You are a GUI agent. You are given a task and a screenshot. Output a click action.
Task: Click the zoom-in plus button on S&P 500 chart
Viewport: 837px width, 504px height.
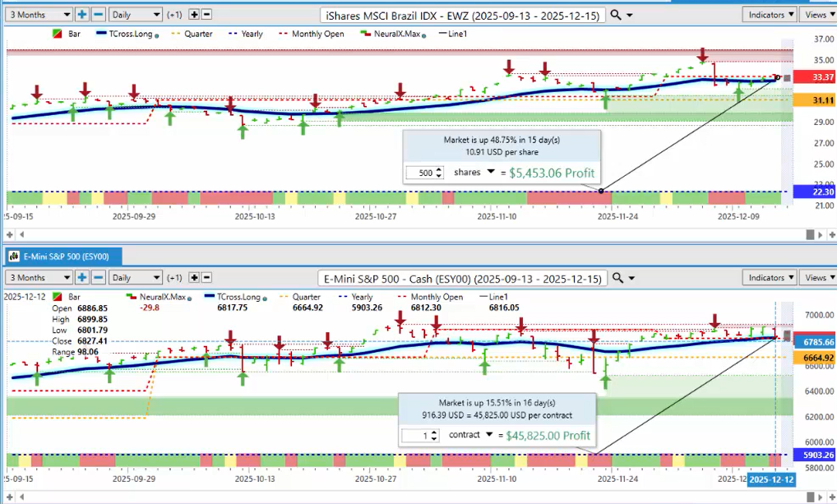(x=81, y=277)
